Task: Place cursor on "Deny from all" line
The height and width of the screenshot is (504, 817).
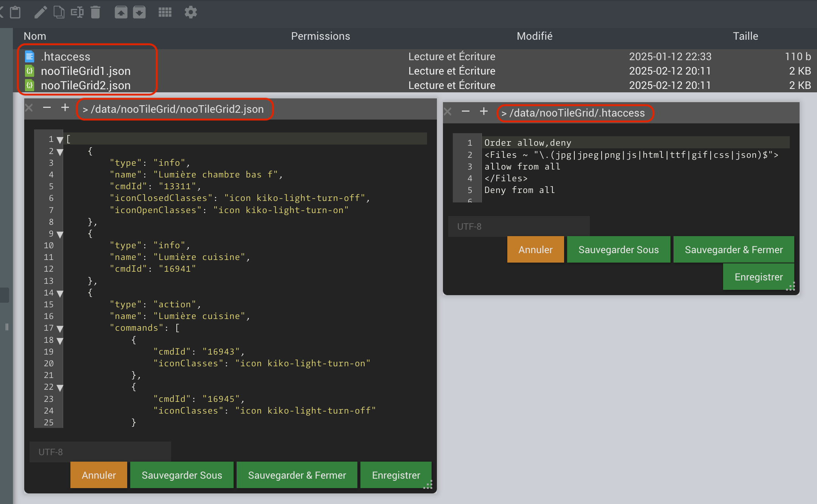Action: 519,190
